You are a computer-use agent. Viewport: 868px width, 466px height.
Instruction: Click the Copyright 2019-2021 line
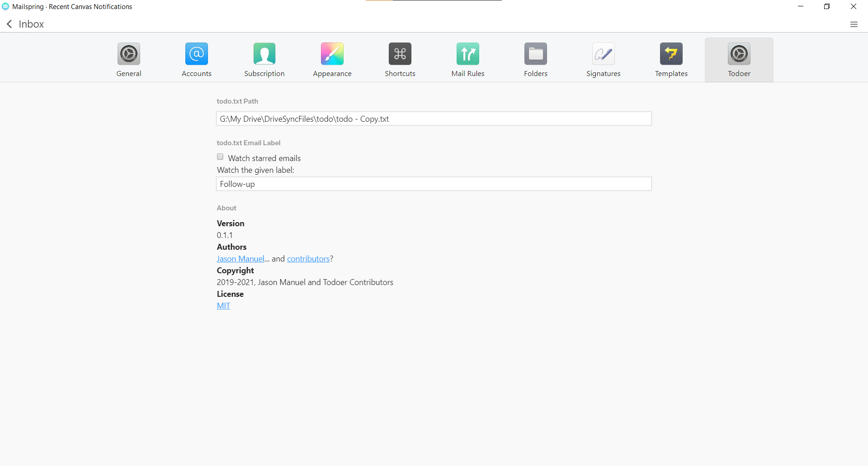click(x=305, y=282)
